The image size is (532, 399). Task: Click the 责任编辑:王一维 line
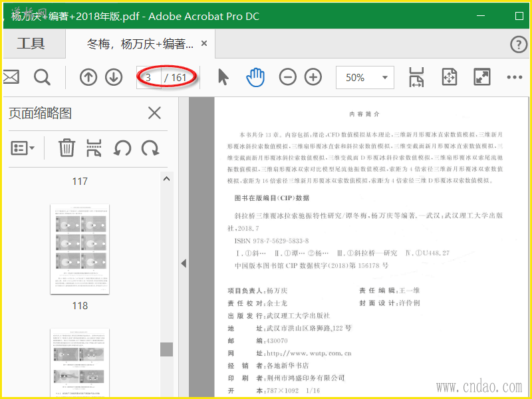coord(390,291)
